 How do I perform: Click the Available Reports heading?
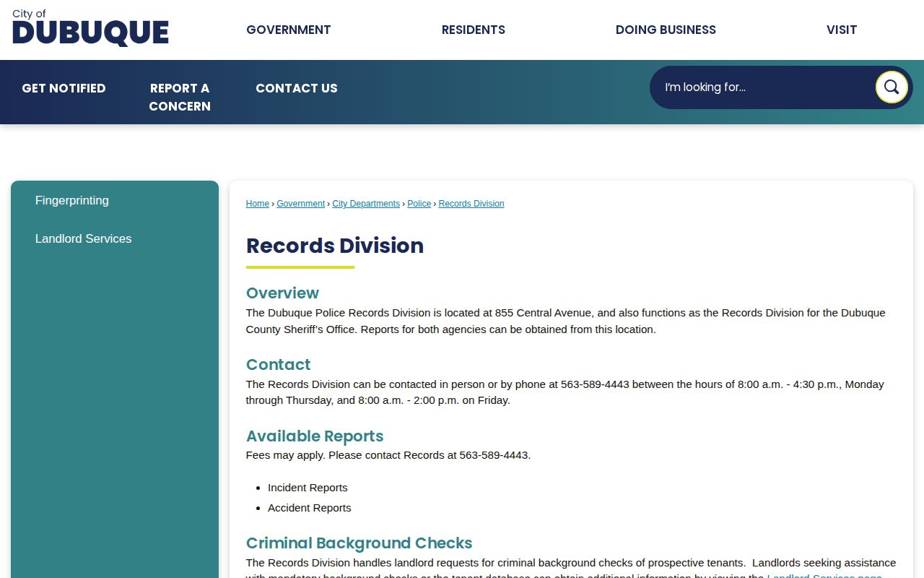coord(315,436)
